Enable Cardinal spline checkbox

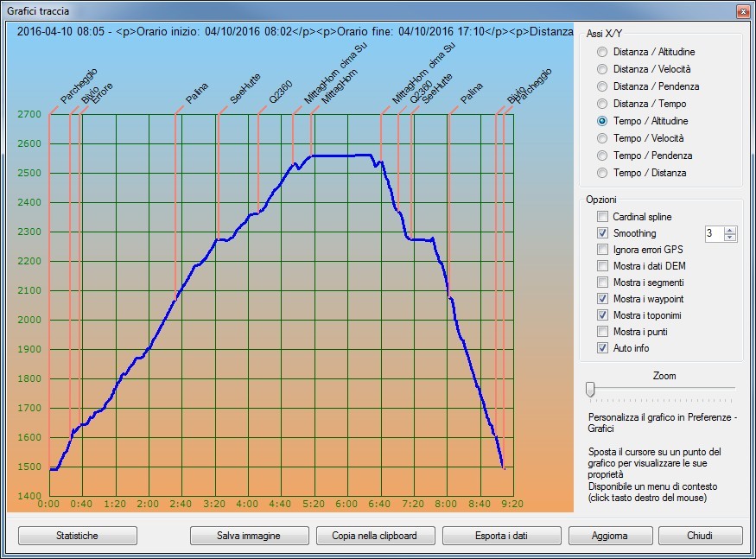tap(603, 217)
